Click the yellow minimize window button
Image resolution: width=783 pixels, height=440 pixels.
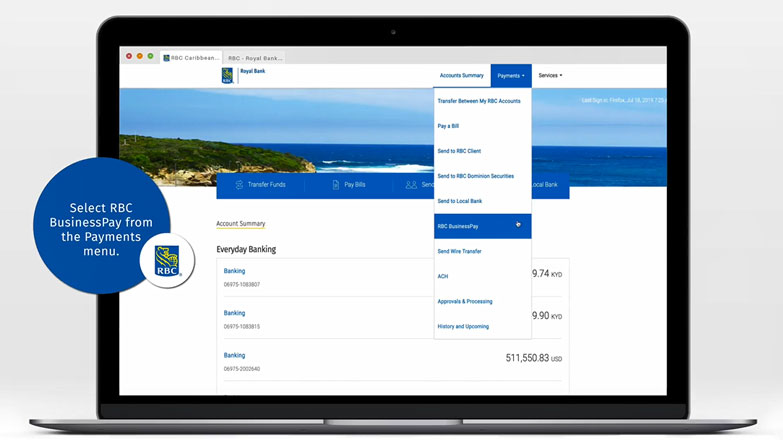coord(140,56)
